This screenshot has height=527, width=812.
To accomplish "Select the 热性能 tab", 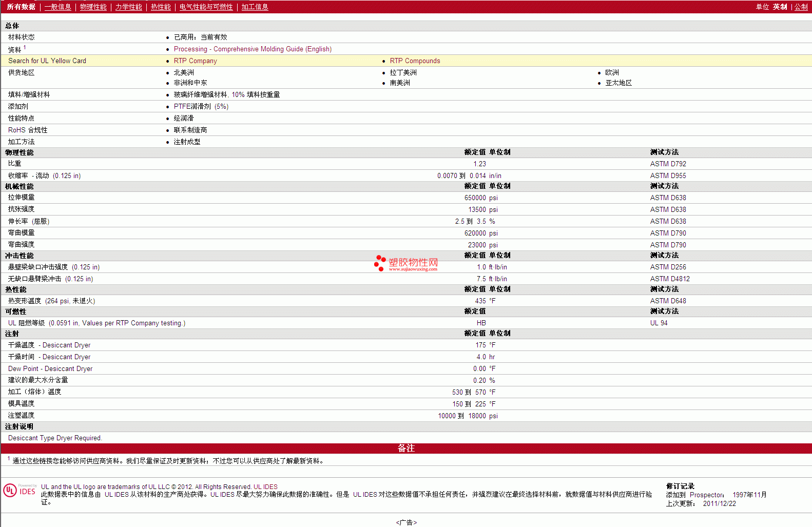I will [x=161, y=7].
